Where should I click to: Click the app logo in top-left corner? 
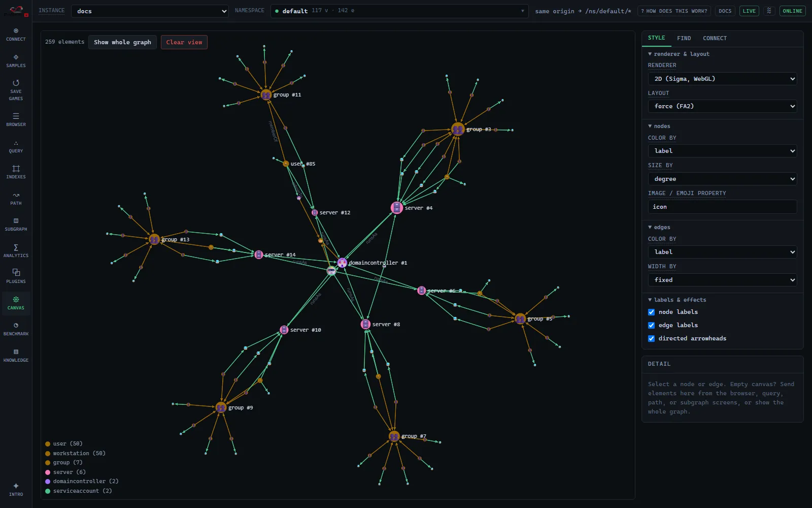(16, 11)
